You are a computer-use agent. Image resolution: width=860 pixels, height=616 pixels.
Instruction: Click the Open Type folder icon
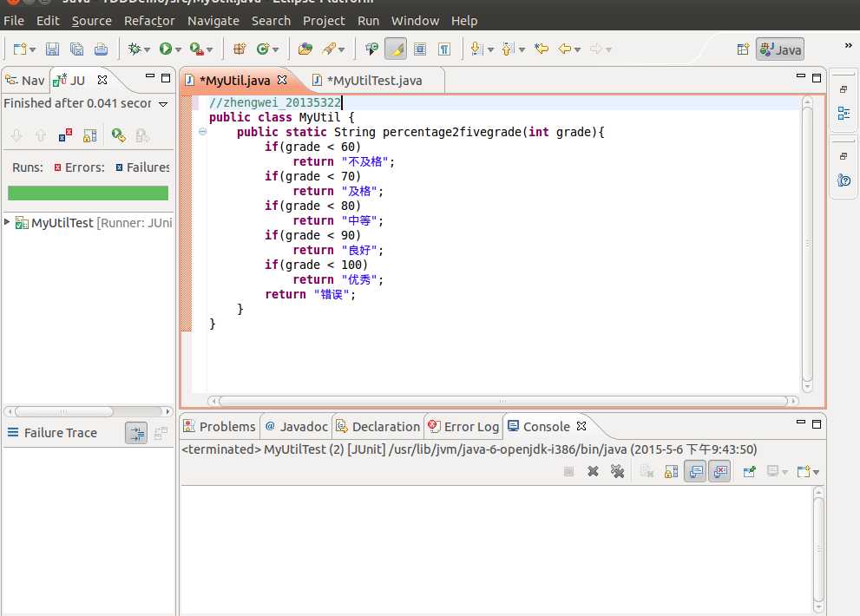[305, 49]
